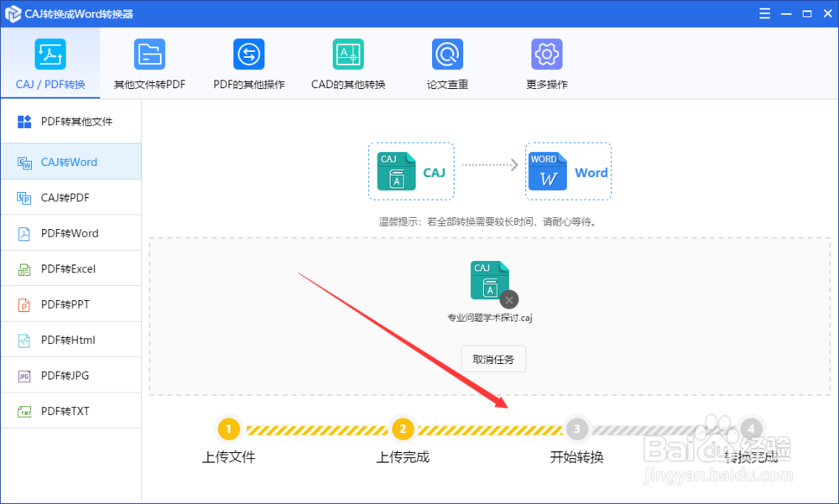Viewport: 839px width, 504px height.
Task: Open the PDF的其他操作 tab
Action: point(248,63)
